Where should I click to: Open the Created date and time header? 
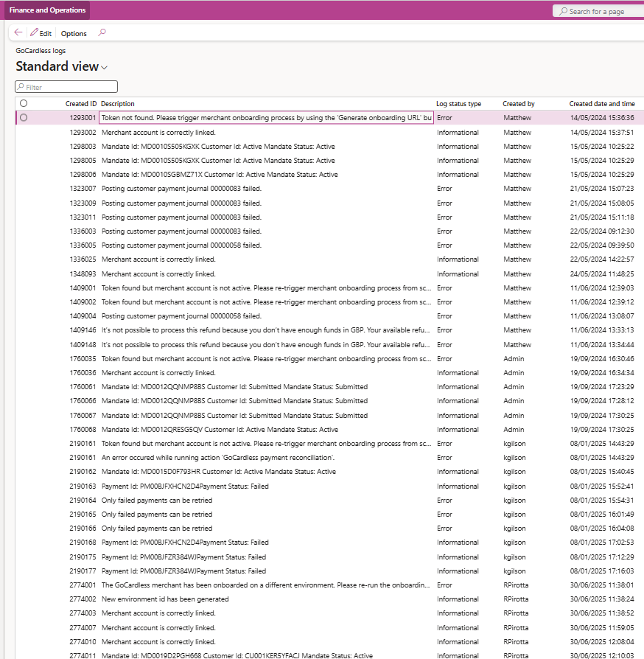click(x=602, y=104)
